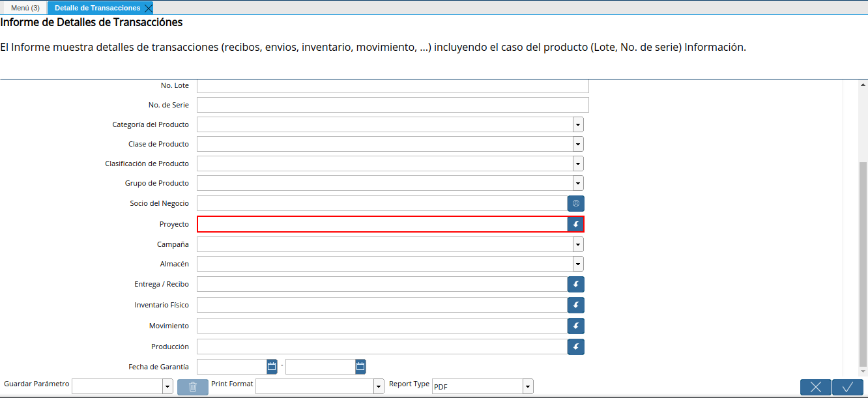Open the Almacén dropdown list
The width and height of the screenshot is (868, 398).
click(578, 264)
